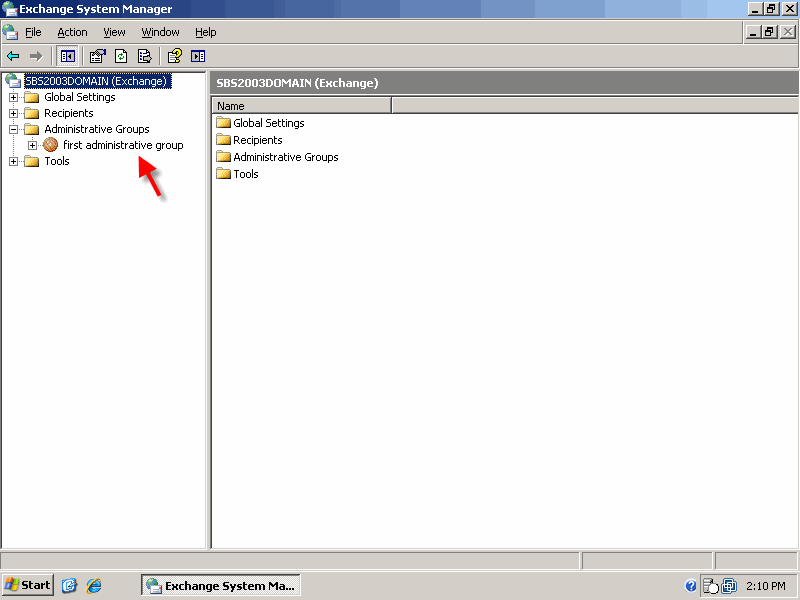The image size is (800, 600).
Task: Launch Internet Explorer from quick launch
Action: (x=94, y=585)
